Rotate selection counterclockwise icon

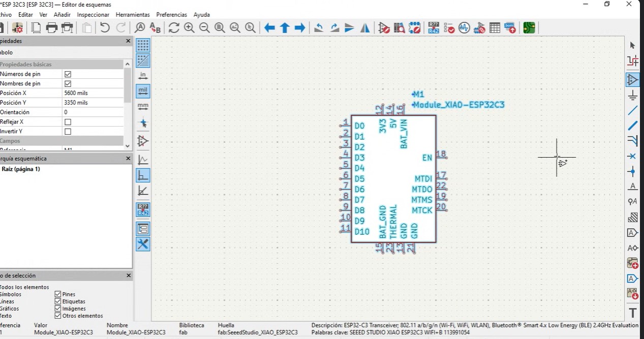(x=319, y=28)
